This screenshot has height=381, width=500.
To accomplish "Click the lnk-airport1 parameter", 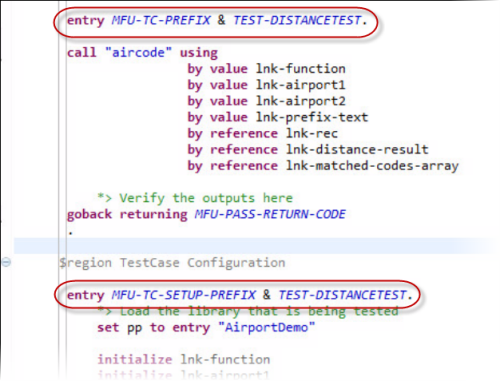I will (x=301, y=85).
